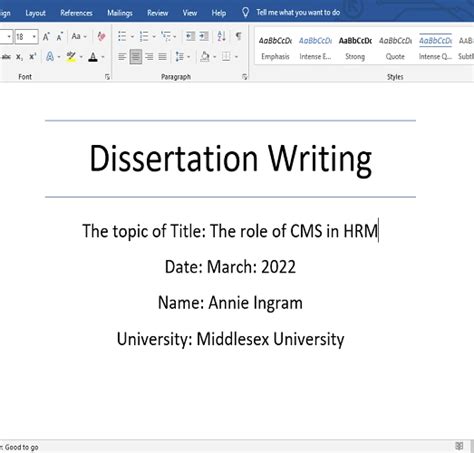Apply the Strong style
Screen dimensions: 474x453
pyautogui.click(x=355, y=48)
